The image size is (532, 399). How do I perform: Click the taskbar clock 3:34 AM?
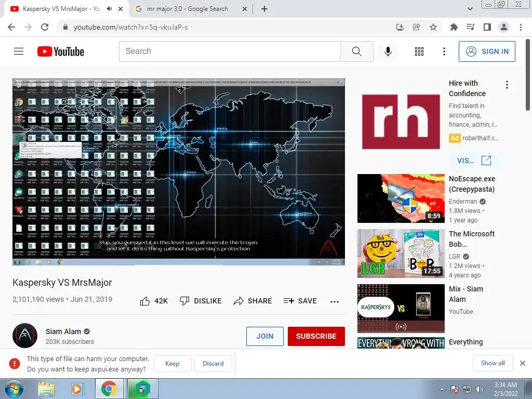click(x=506, y=389)
